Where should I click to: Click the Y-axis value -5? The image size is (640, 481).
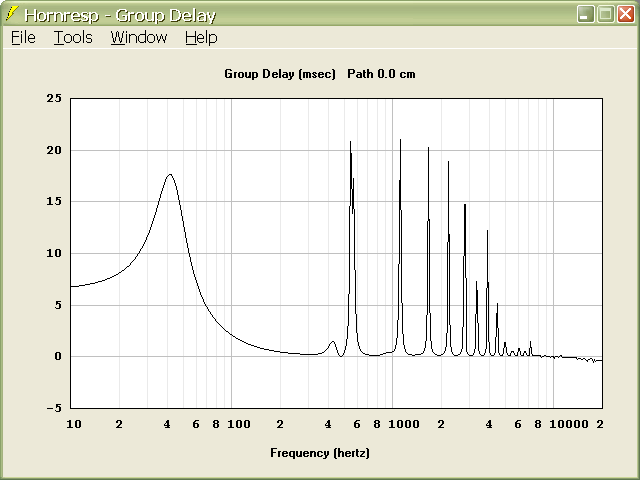pos(54,408)
